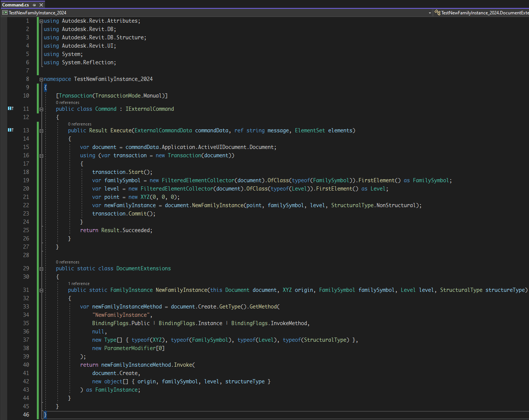Collapse the Execute method body
Image resolution: width=529 pixels, height=420 pixels.
coord(41,130)
